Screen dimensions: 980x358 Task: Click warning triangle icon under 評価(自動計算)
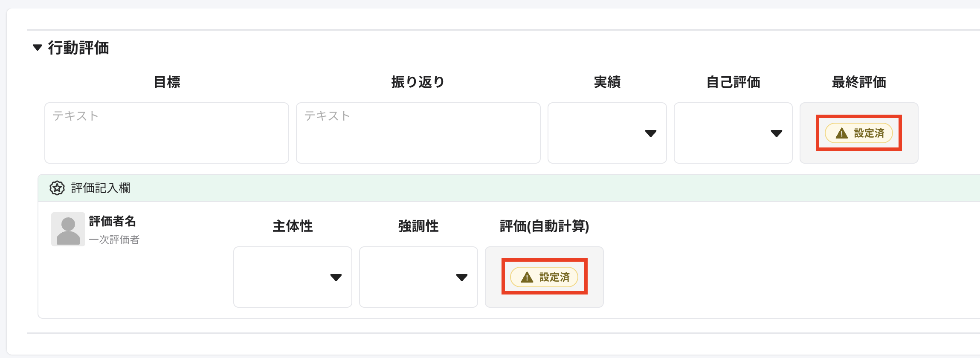[x=527, y=277]
